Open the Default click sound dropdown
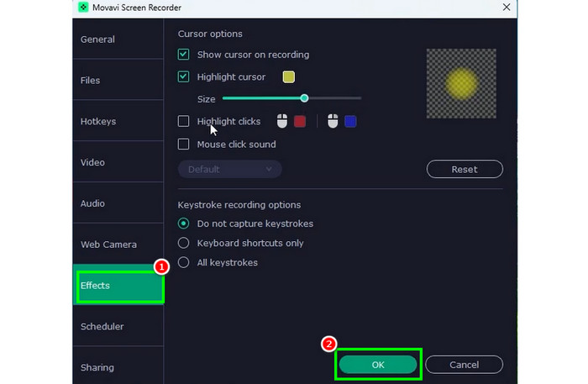The width and height of the screenshot is (588, 384). point(229,169)
